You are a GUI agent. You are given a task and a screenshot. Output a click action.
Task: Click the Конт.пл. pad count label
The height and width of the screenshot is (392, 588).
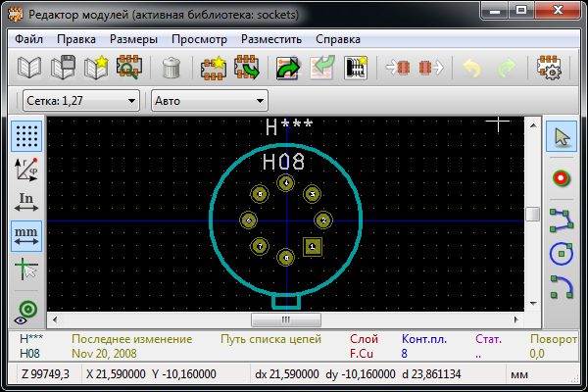point(424,339)
